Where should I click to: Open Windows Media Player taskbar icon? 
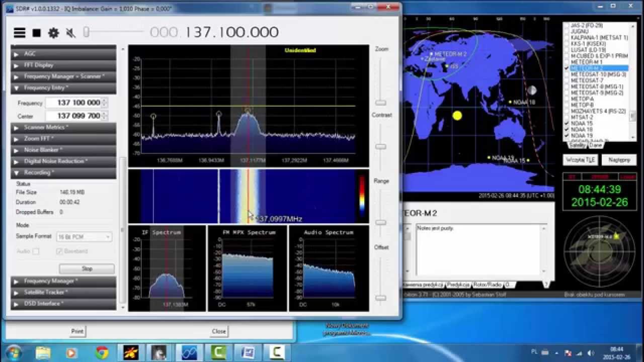tap(72, 352)
